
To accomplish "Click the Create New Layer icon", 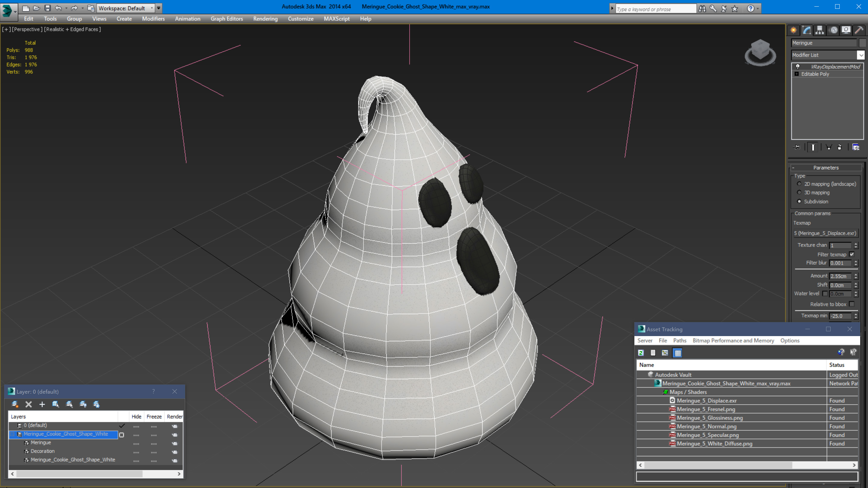I will click(15, 404).
